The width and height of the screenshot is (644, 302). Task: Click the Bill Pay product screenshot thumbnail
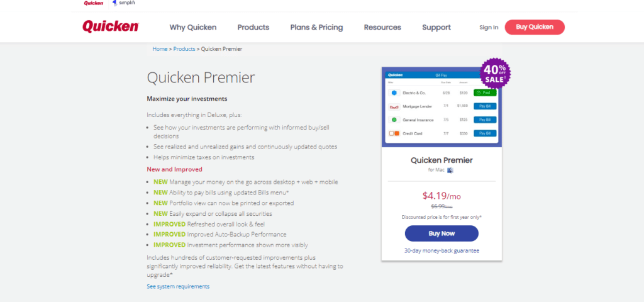441,108
